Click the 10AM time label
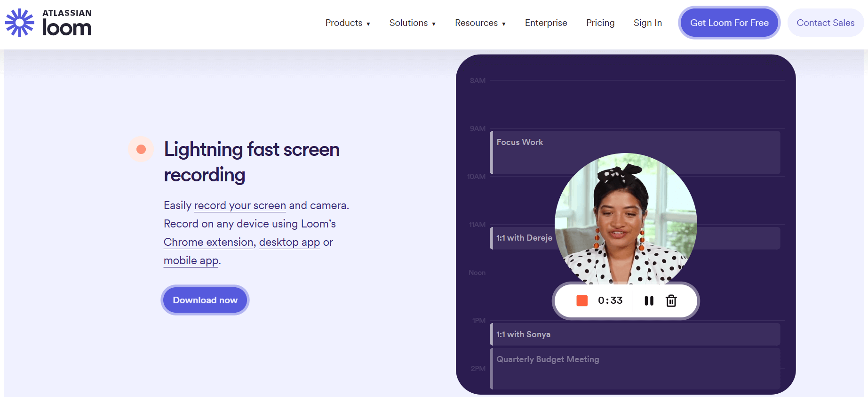The width and height of the screenshot is (868, 397). tap(476, 177)
